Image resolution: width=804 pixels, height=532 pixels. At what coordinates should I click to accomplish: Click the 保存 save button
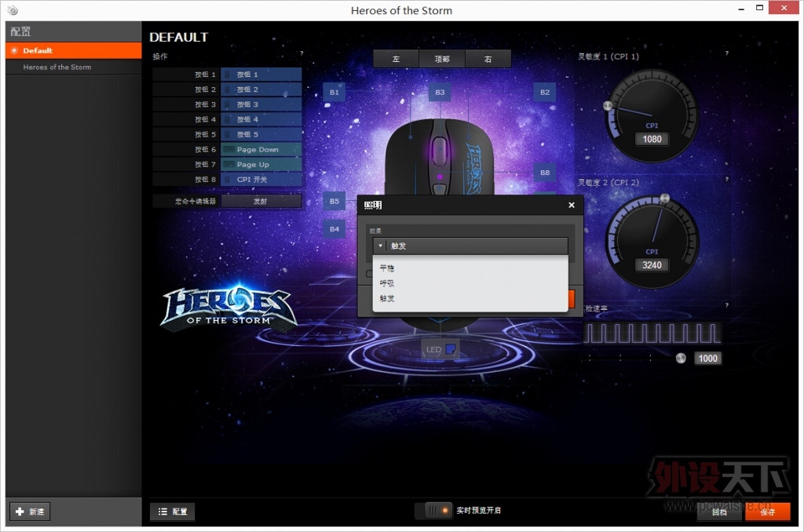[768, 512]
